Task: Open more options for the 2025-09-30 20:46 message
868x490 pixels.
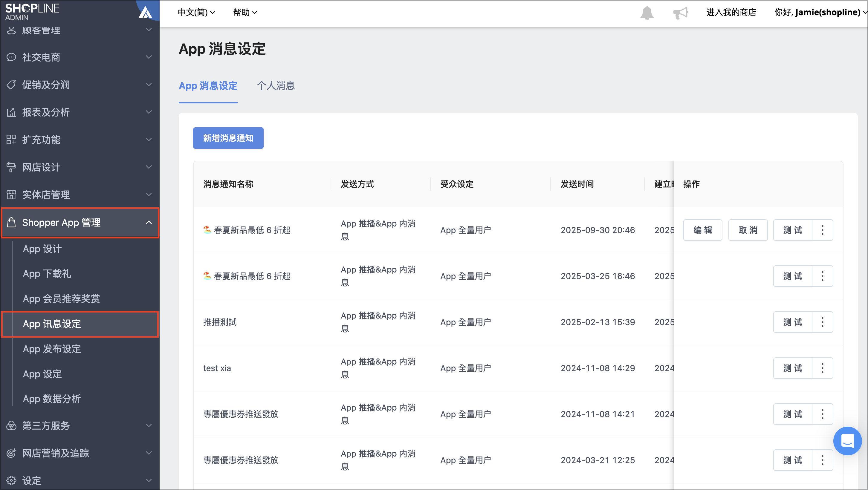Action: coord(822,230)
